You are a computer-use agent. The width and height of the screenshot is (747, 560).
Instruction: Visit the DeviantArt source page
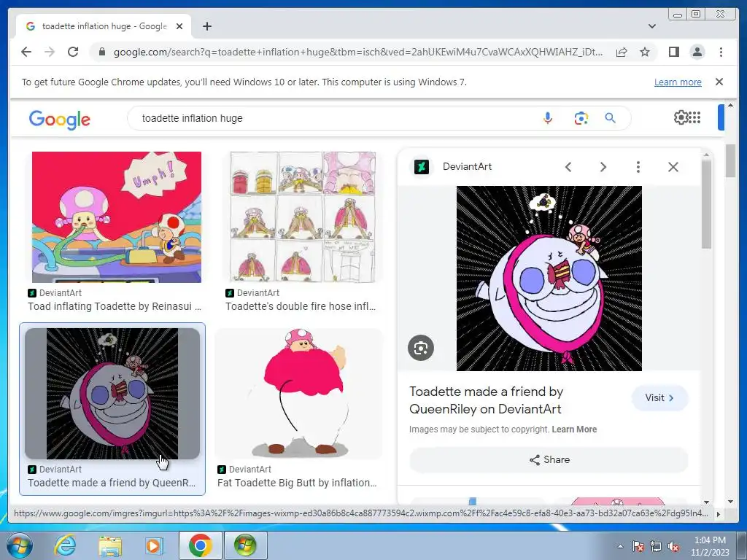pyautogui.click(x=659, y=397)
